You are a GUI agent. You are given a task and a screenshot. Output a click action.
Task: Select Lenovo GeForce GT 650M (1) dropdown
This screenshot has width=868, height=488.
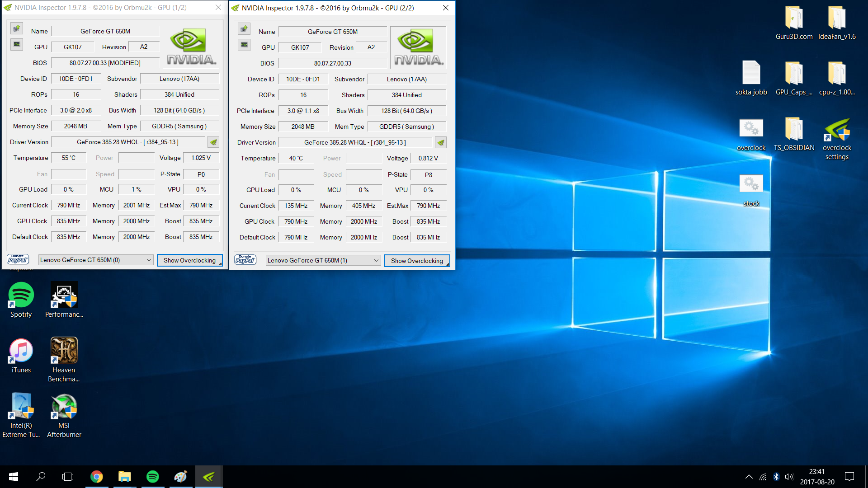(x=321, y=260)
